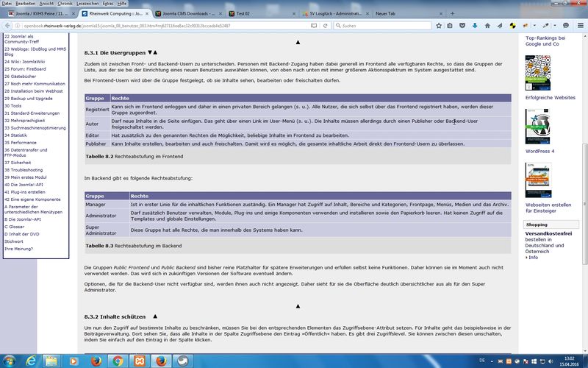Open dropdown arrow beside eyedropper toolbar icon
The width and height of the screenshot is (588, 368).
[555, 26]
